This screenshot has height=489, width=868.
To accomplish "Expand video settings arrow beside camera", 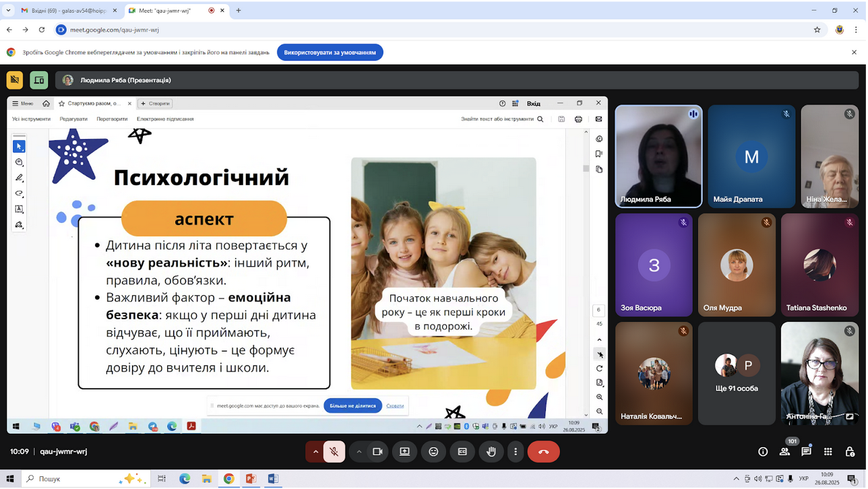I will pyautogui.click(x=359, y=453).
